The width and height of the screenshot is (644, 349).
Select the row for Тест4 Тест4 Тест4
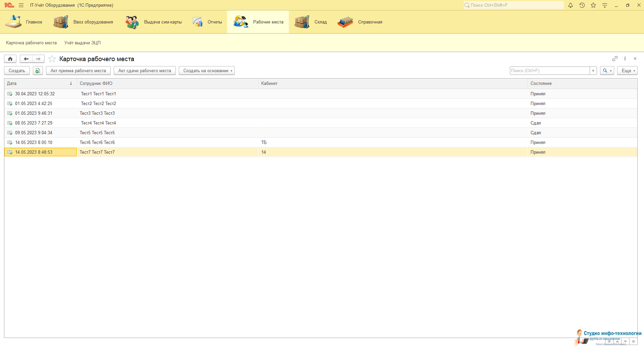[x=98, y=123]
